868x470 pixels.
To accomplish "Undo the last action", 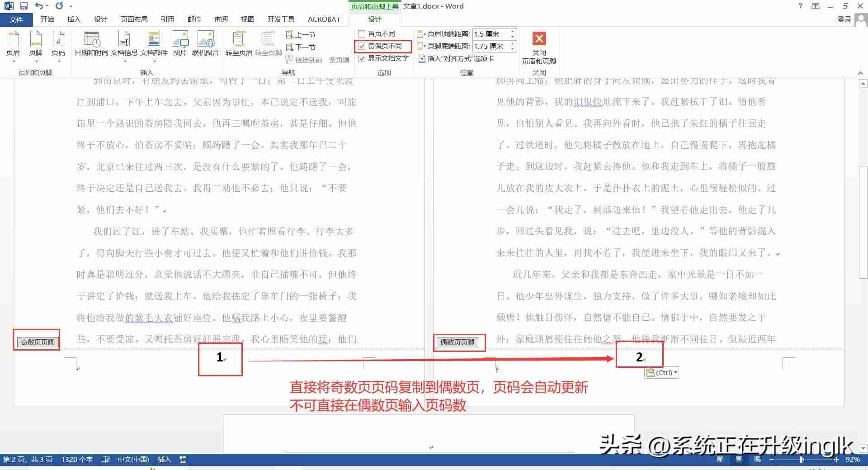I will click(39, 6).
